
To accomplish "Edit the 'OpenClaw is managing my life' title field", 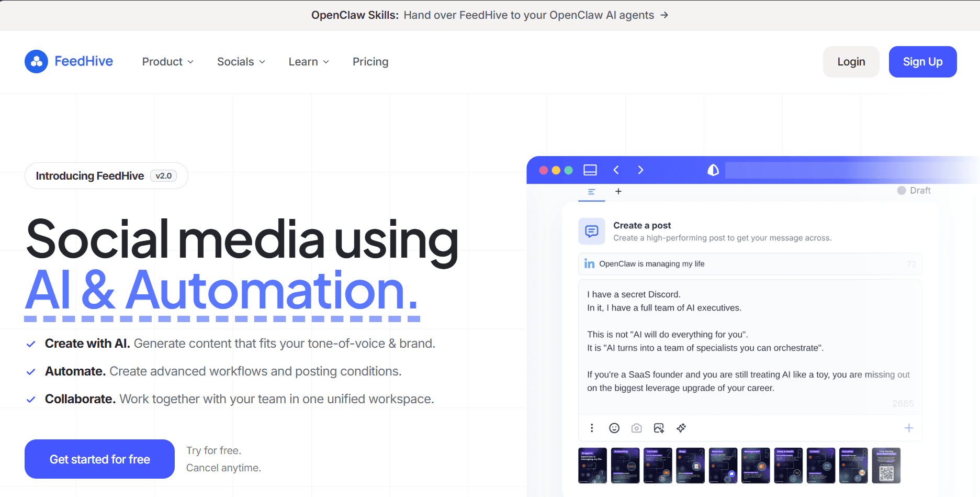I will (750, 264).
